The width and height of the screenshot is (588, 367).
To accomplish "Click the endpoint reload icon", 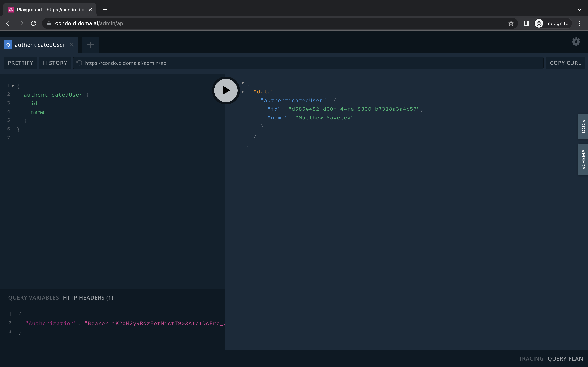I will point(79,63).
